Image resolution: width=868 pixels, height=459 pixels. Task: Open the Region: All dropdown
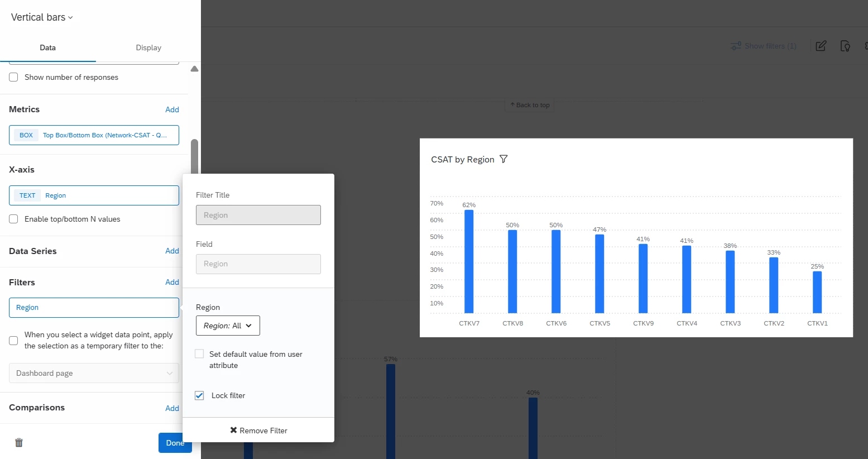coord(228,326)
